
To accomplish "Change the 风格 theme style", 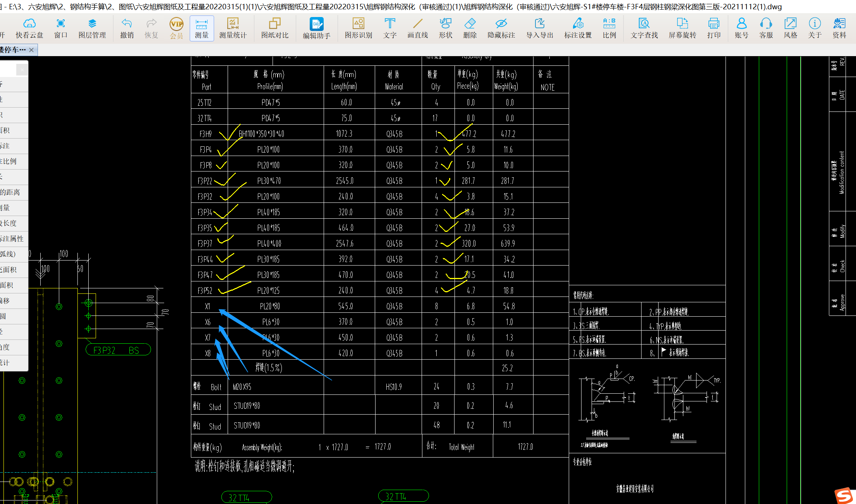I will coord(791,28).
